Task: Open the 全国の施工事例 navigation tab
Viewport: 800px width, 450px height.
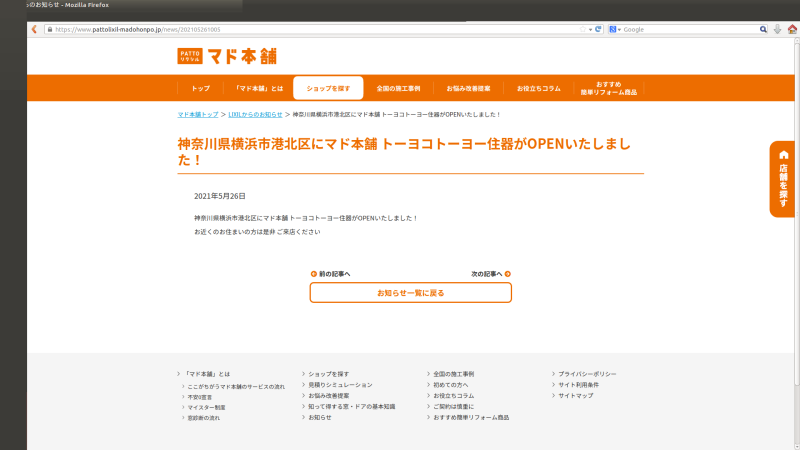Action: (x=398, y=88)
